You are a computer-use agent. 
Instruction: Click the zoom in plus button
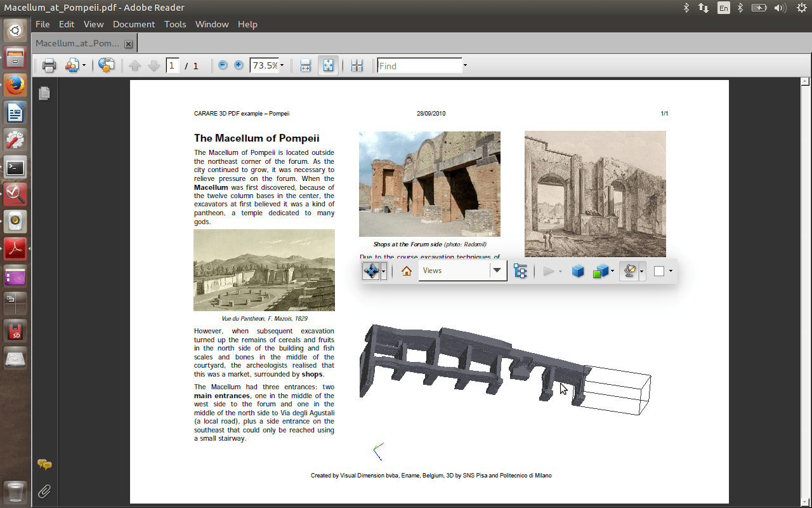click(x=239, y=65)
